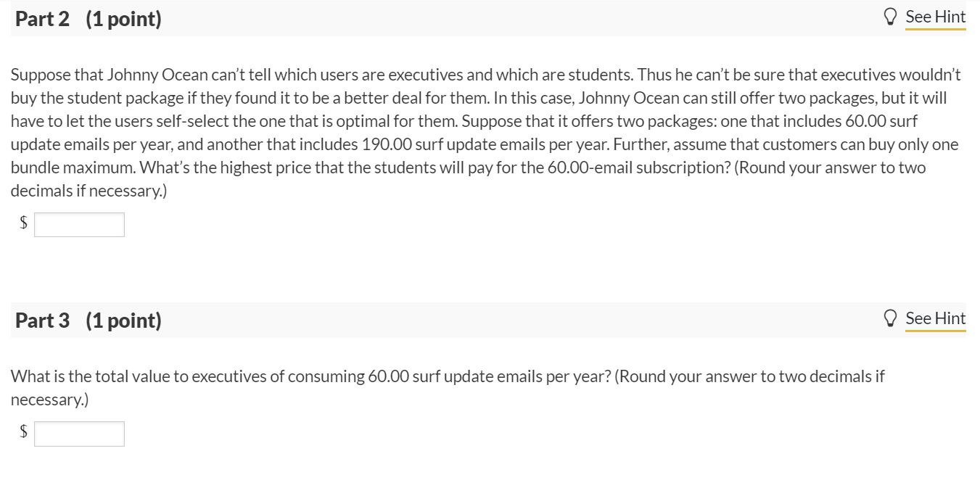The image size is (980, 488).
Task: Click the dollar sign before Part 3's answer box
Action: (22, 433)
